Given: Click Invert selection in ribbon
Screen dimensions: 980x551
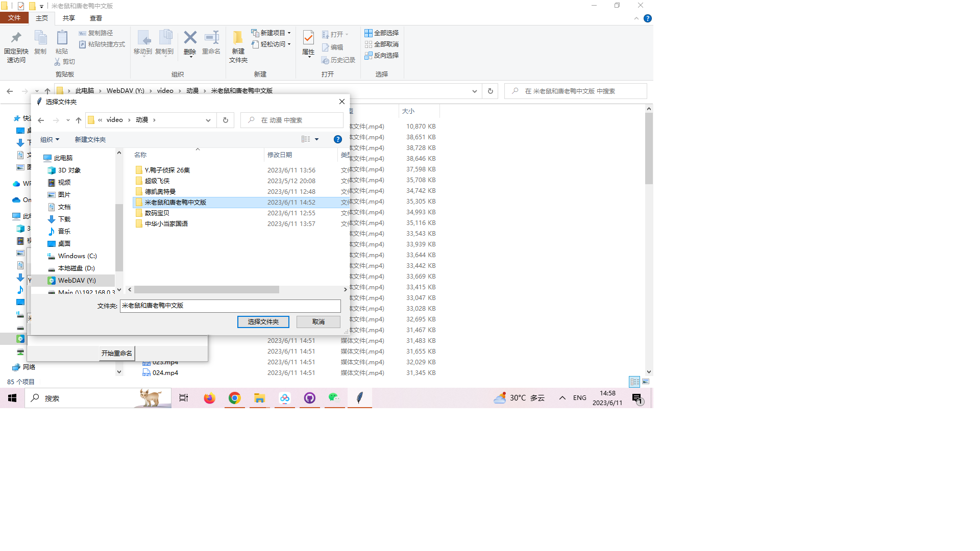Looking at the screenshot, I should coord(381,56).
